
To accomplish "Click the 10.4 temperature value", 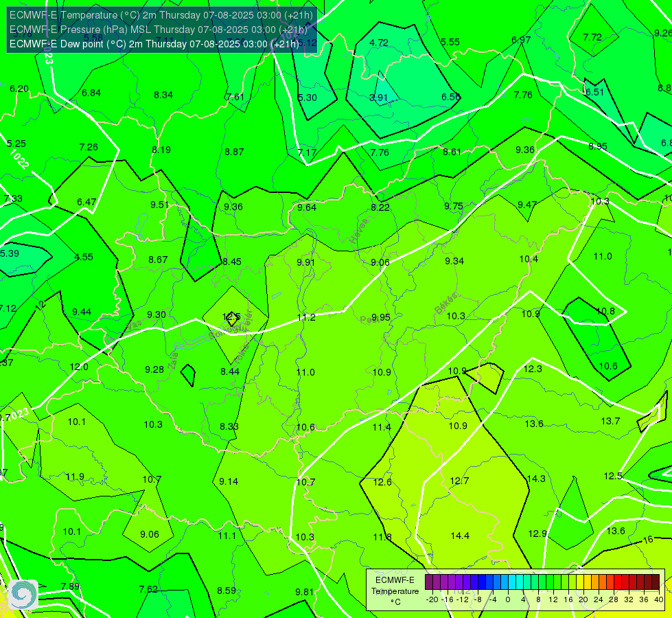I will (529, 259).
